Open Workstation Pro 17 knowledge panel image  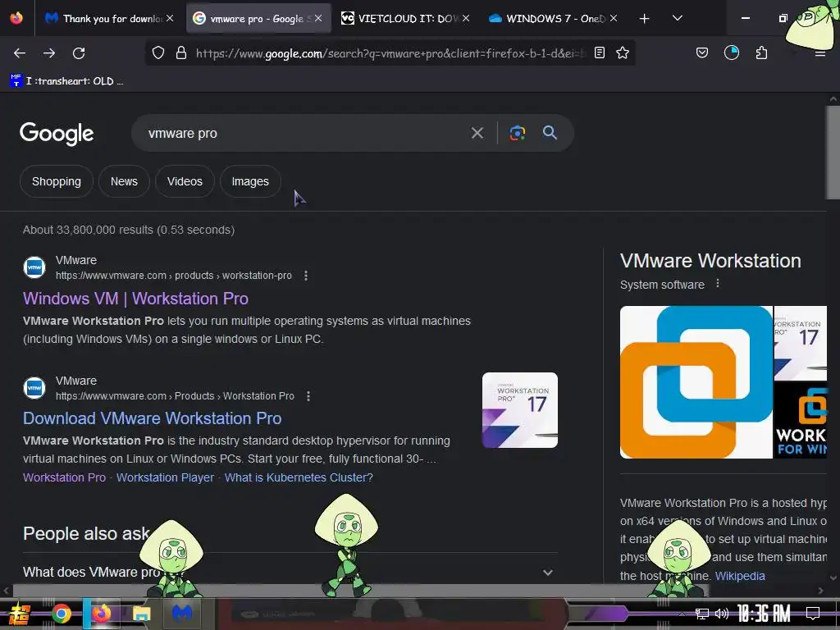click(801, 343)
